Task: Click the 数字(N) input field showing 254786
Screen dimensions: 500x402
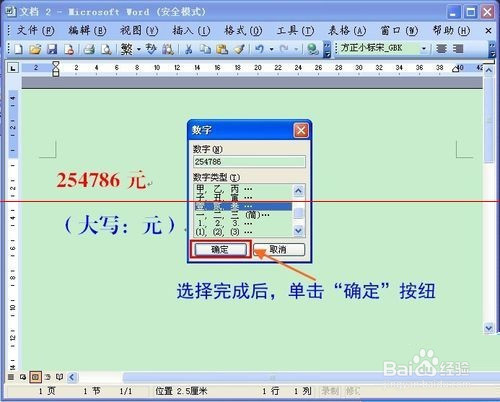Action: (249, 162)
